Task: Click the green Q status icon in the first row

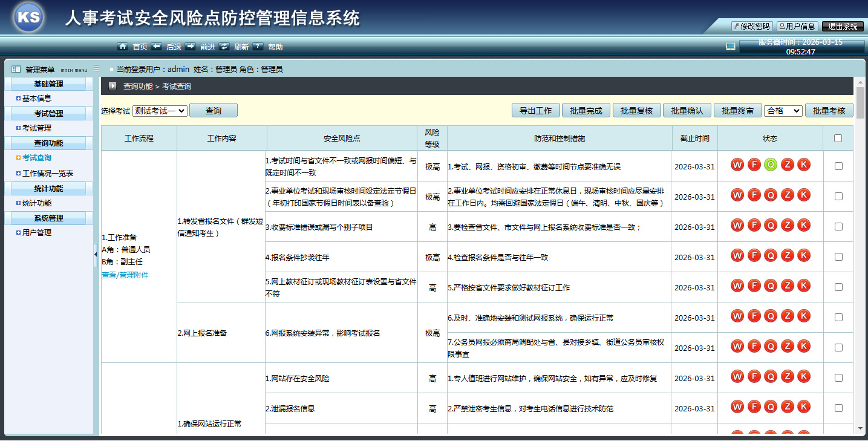Action: click(770, 164)
